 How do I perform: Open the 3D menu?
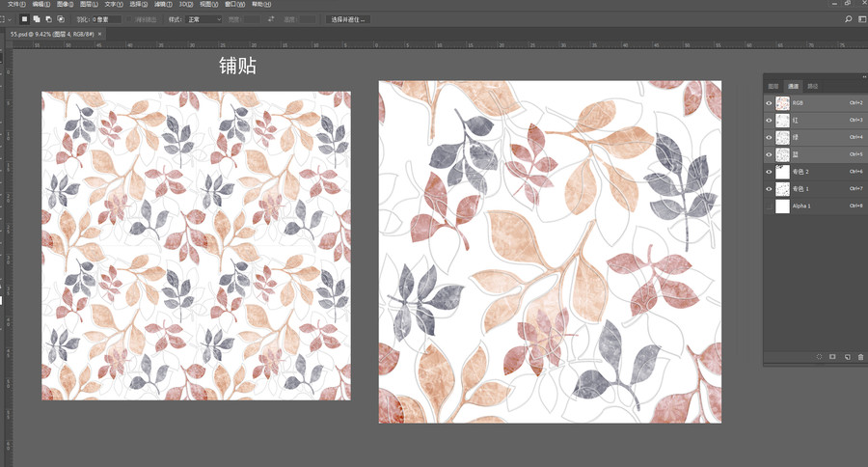186,4
